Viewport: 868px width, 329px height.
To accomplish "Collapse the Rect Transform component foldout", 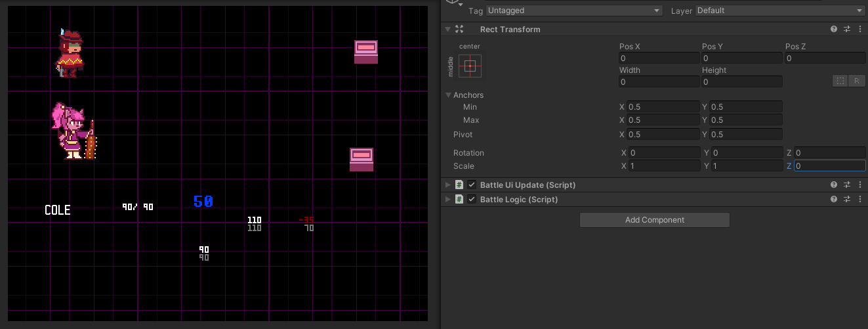I will pos(447,30).
